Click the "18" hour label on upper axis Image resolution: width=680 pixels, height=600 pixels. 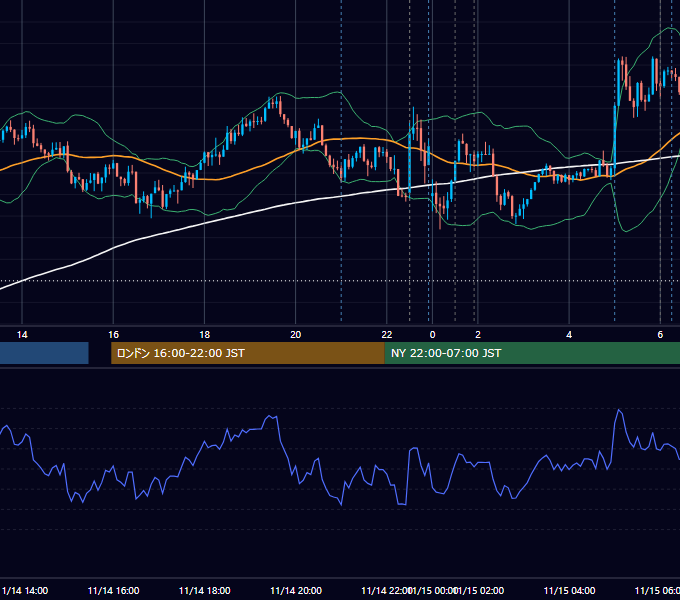(x=205, y=335)
